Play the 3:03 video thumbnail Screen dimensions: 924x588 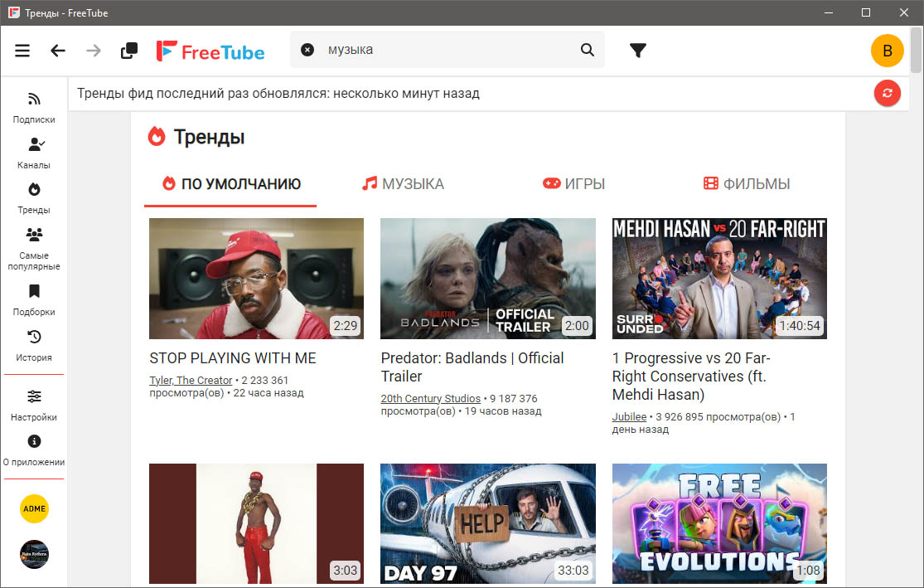coord(256,523)
